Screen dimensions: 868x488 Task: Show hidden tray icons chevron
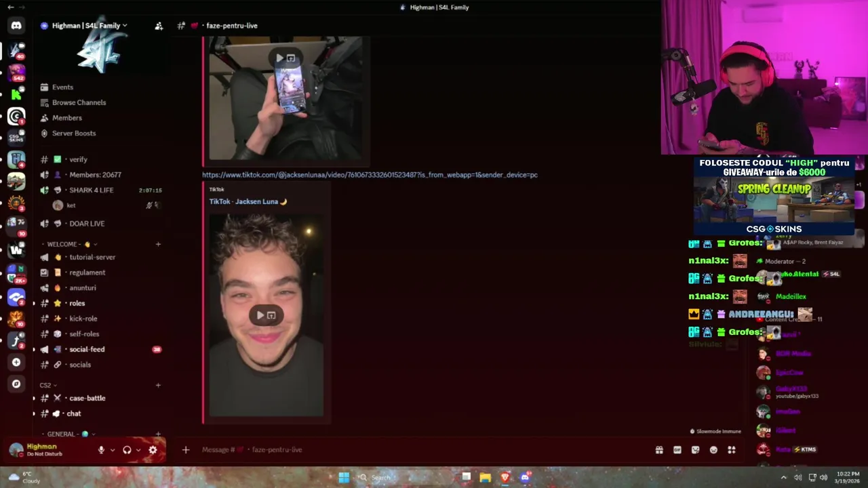[784, 477]
